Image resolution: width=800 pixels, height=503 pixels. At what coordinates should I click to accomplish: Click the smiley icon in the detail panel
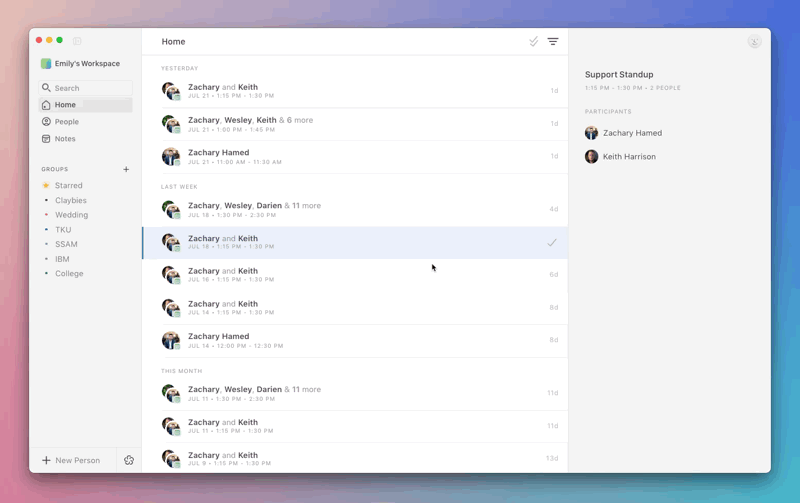click(x=754, y=42)
